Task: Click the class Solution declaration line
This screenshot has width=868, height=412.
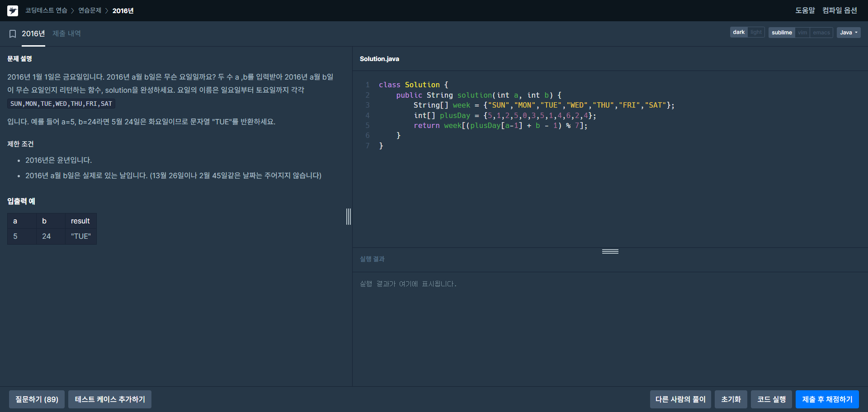Action: (x=413, y=85)
